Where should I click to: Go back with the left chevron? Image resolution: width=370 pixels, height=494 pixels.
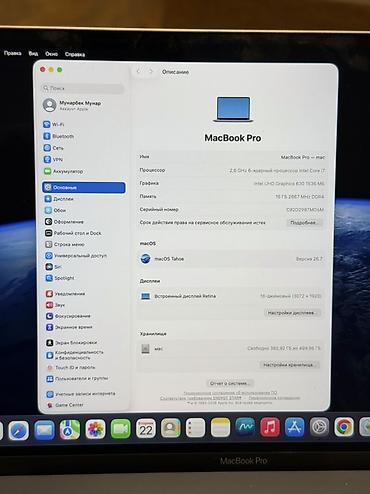pyautogui.click(x=138, y=72)
